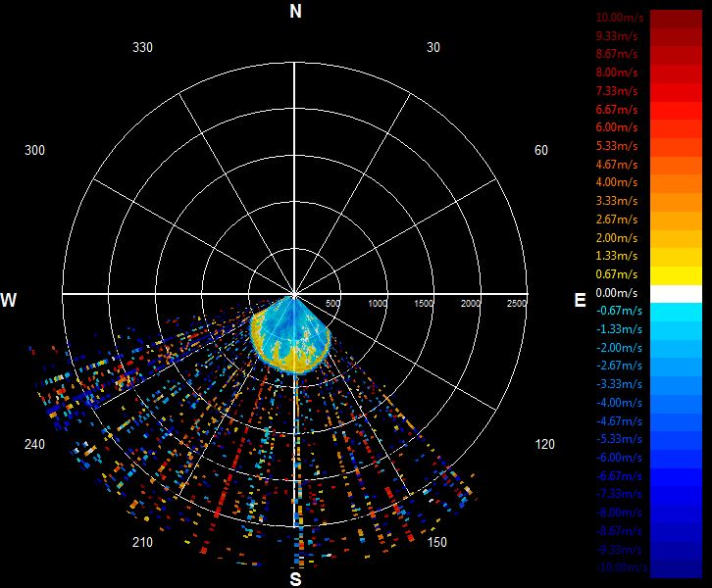Click the -6.67m/s legend label
Screen dimensions: 712x588
click(x=619, y=476)
